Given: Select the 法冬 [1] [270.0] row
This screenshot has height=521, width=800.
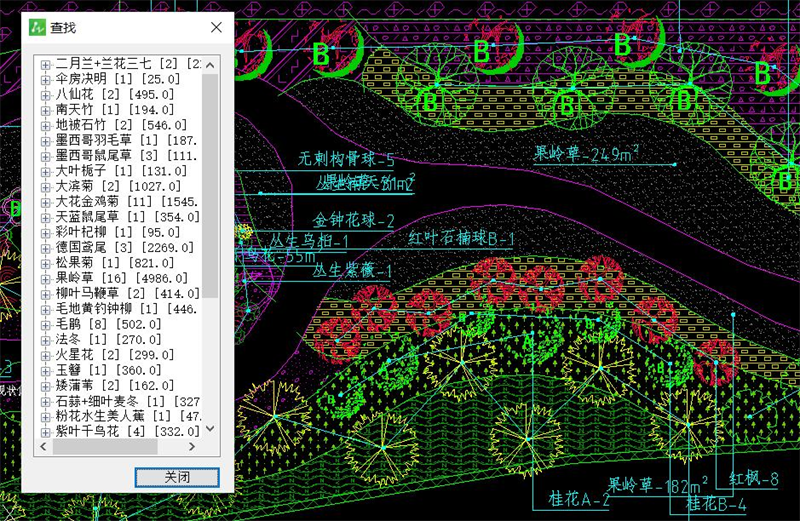Looking at the screenshot, I should 108,339.
